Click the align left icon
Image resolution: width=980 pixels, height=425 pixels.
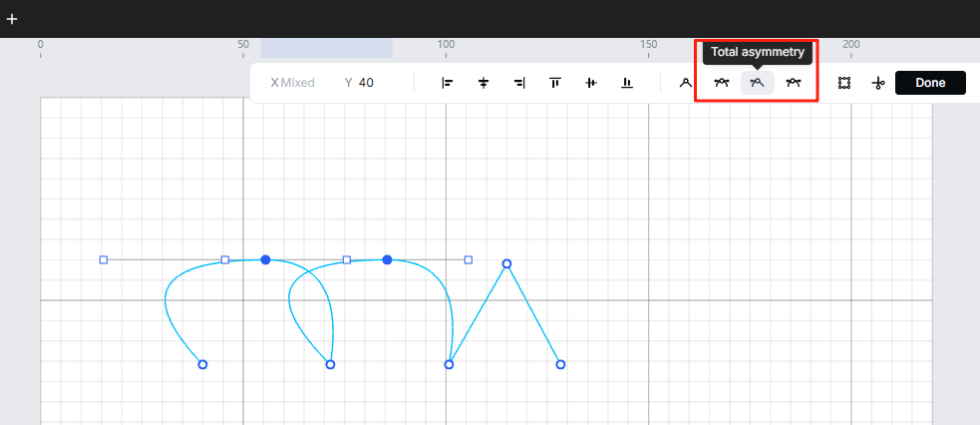click(448, 83)
